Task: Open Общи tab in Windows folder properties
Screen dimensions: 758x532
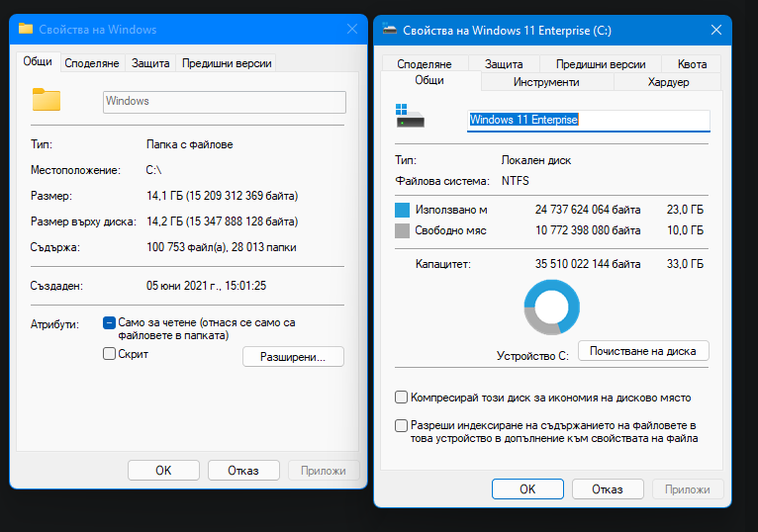Action: [38, 62]
